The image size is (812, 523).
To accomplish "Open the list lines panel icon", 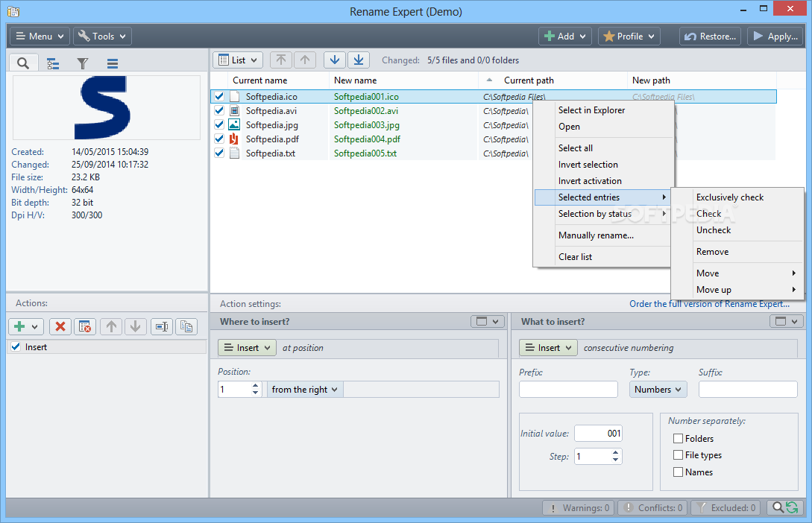I will tap(113, 63).
